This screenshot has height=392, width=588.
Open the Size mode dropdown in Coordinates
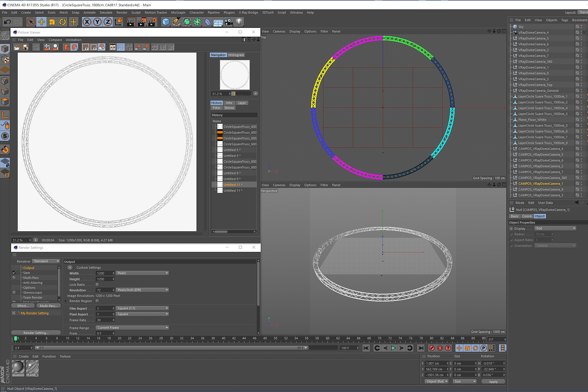coord(464,381)
